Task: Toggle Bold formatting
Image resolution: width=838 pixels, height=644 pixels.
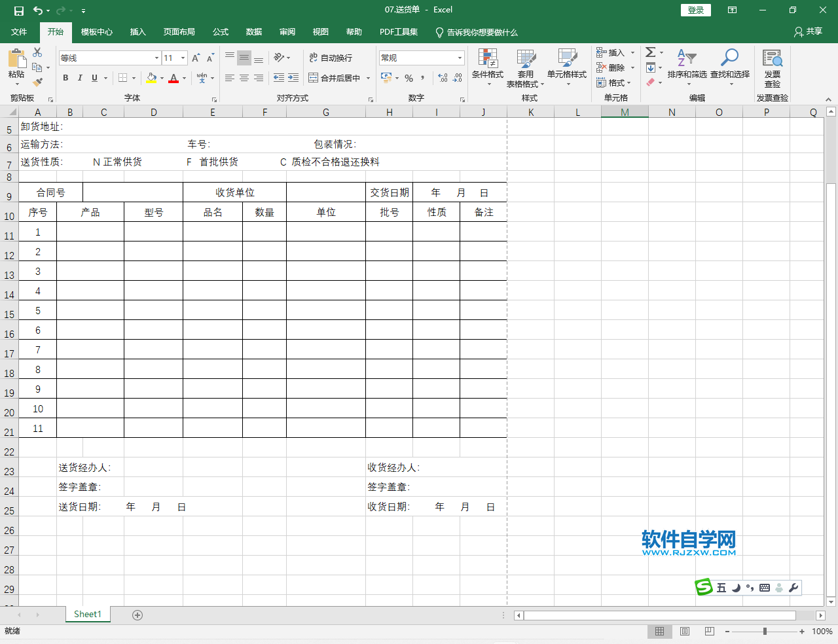Action: (x=65, y=78)
